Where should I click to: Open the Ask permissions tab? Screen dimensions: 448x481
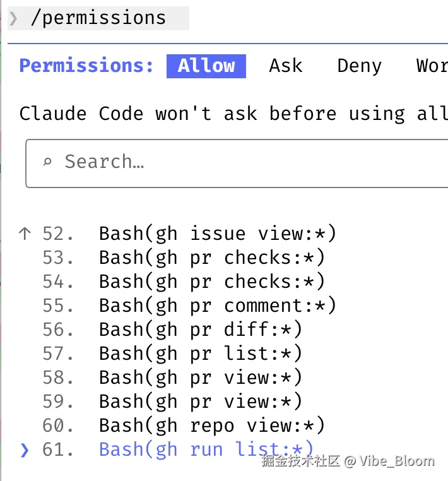pyautogui.click(x=285, y=66)
